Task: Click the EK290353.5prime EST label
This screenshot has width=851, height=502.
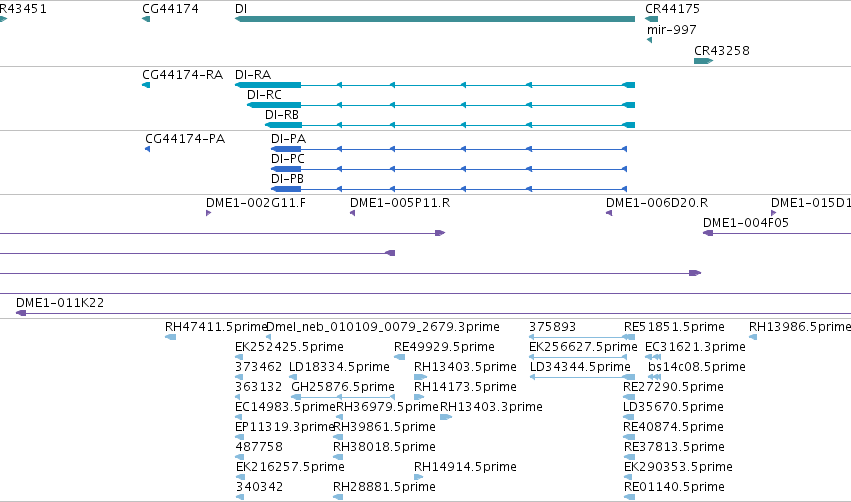Action: pos(678,468)
